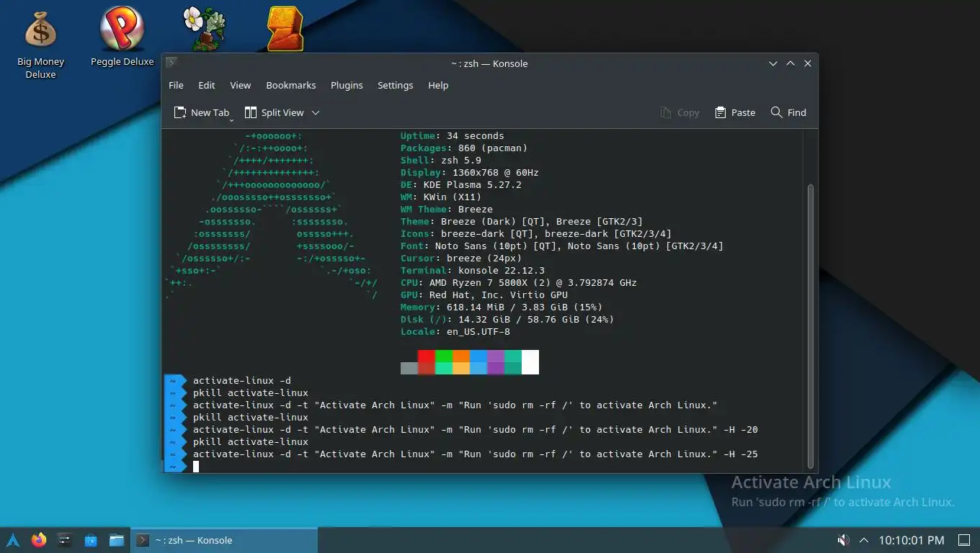
Task: Expand the Split View dropdown arrow
Action: click(315, 112)
